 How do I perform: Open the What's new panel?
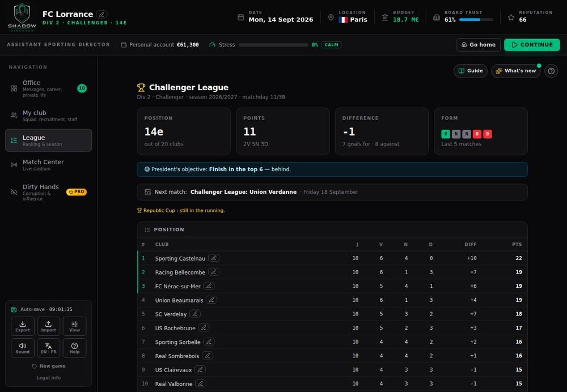(515, 71)
